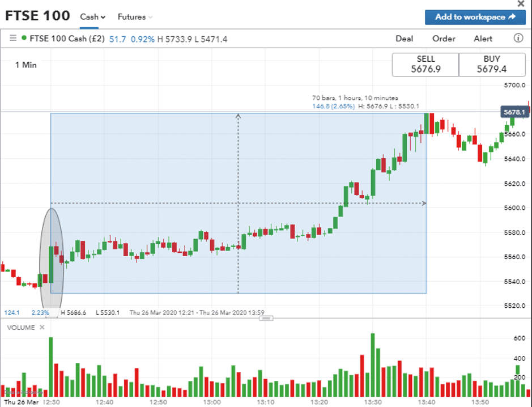Screen dimensions: 532x407
Task: Open the 1 Min timeframe selector
Action: 25,65
